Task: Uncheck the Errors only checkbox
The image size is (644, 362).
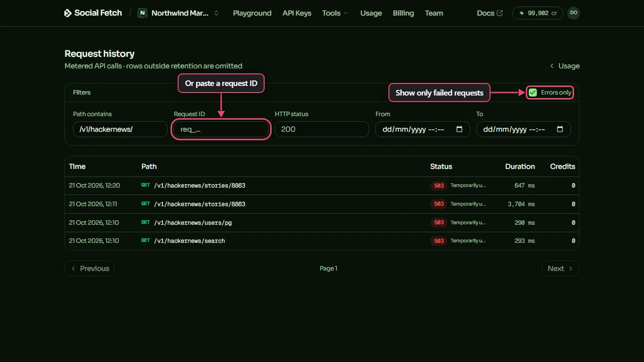Action: click(533, 93)
